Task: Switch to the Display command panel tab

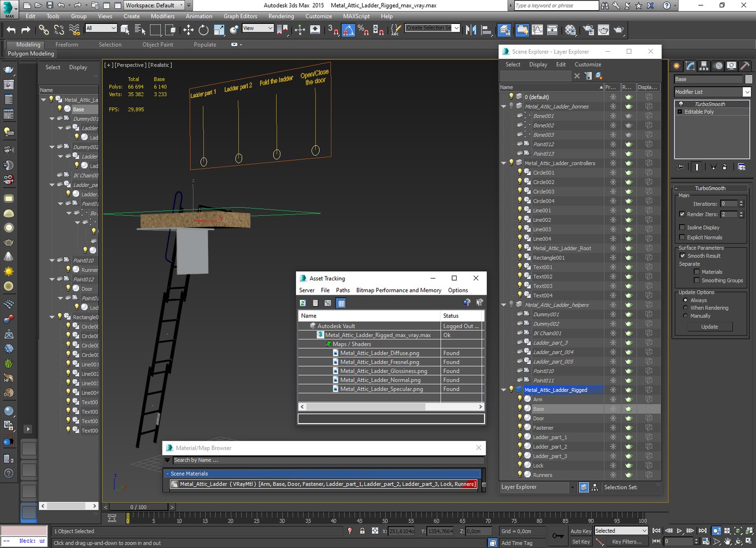Action: pos(732,65)
